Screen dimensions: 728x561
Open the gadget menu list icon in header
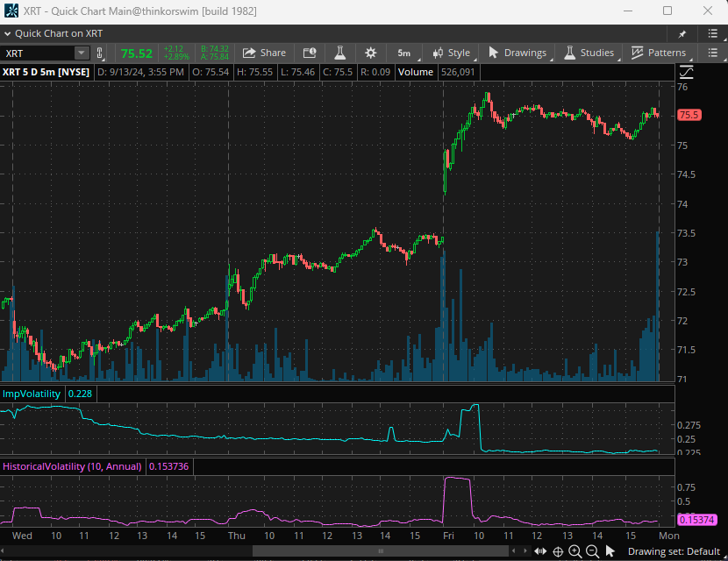click(x=713, y=33)
